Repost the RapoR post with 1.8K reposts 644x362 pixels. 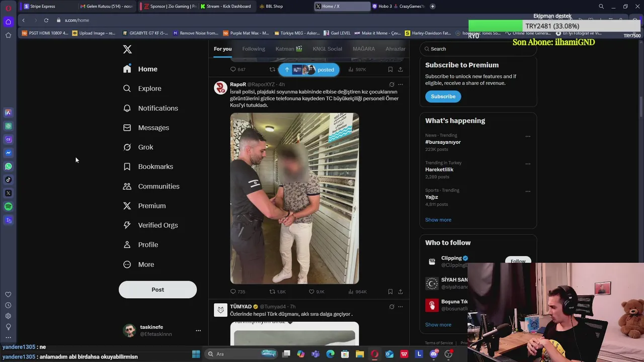pyautogui.click(x=277, y=292)
